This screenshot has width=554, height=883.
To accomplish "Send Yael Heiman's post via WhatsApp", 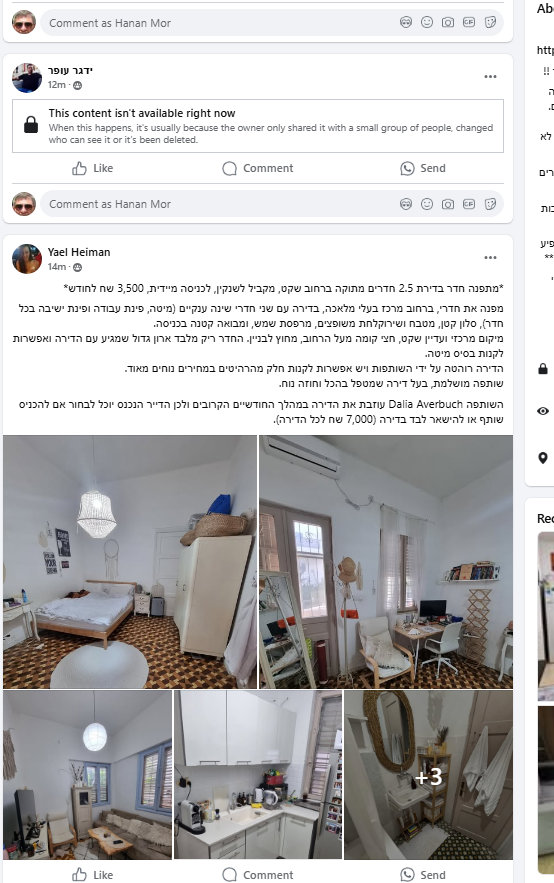I will pyautogui.click(x=423, y=875).
